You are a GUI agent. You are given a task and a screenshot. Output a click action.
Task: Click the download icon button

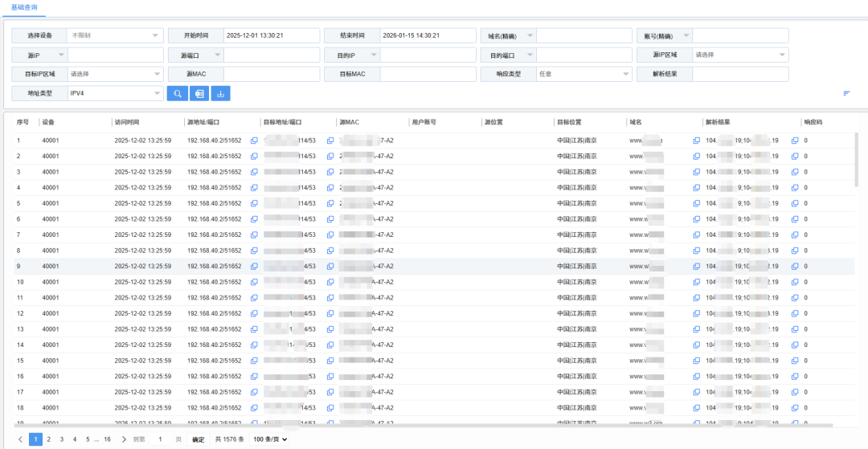220,93
